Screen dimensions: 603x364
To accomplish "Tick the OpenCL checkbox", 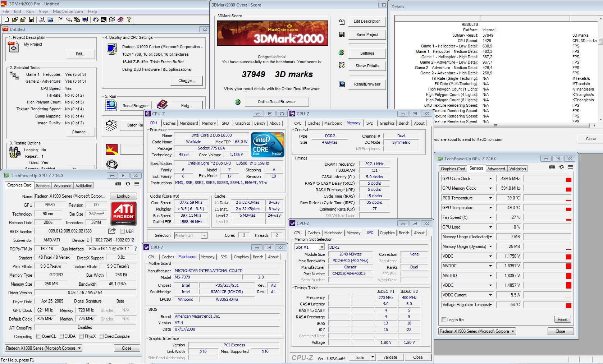I will [39, 336].
